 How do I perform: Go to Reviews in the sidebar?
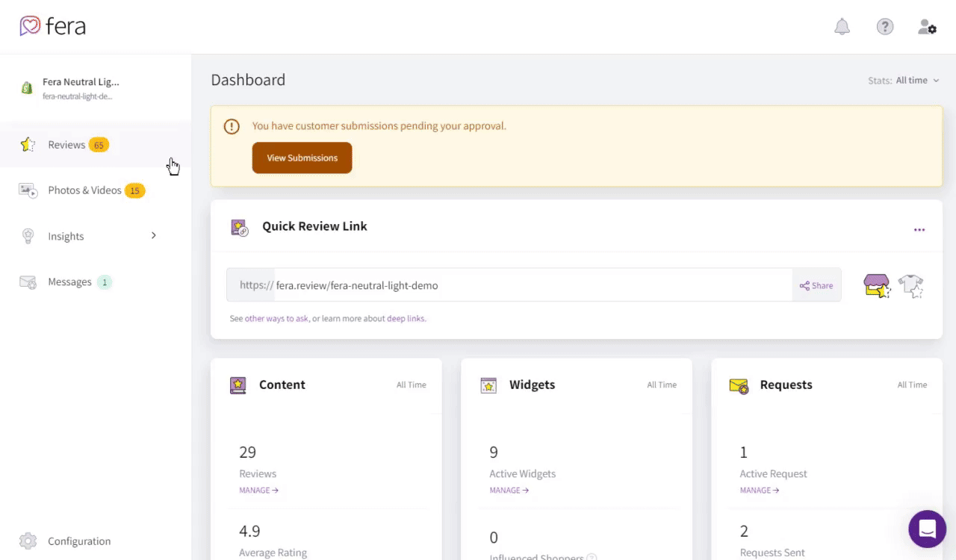click(66, 145)
